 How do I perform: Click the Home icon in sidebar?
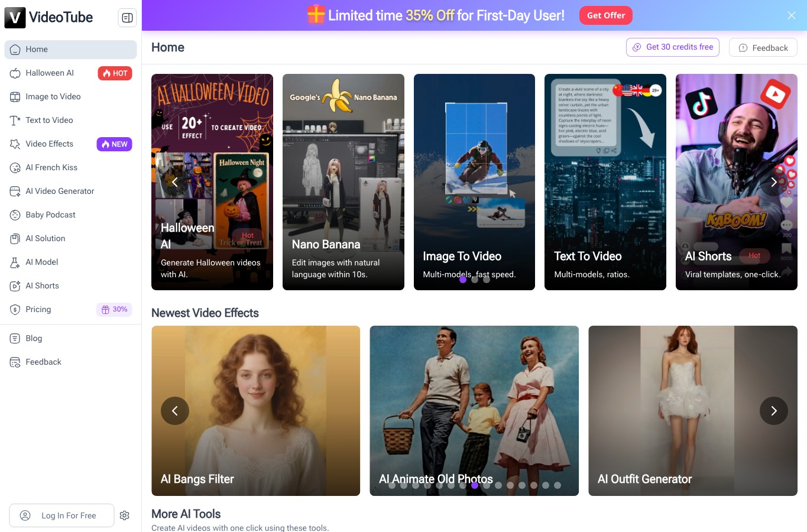click(x=15, y=50)
